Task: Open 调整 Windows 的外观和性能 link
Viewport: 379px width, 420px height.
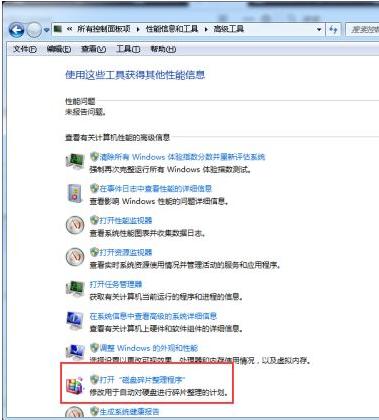Action: click(x=148, y=348)
